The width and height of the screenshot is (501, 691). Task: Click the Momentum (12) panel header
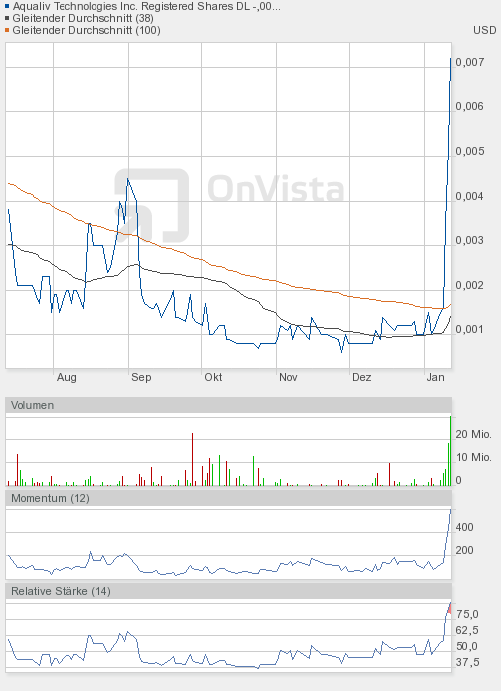[228, 498]
